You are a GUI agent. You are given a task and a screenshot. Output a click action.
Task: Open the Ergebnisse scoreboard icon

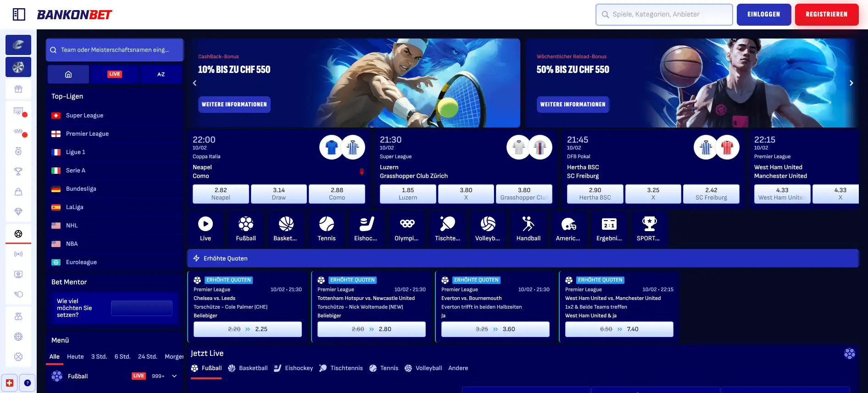coord(609,228)
